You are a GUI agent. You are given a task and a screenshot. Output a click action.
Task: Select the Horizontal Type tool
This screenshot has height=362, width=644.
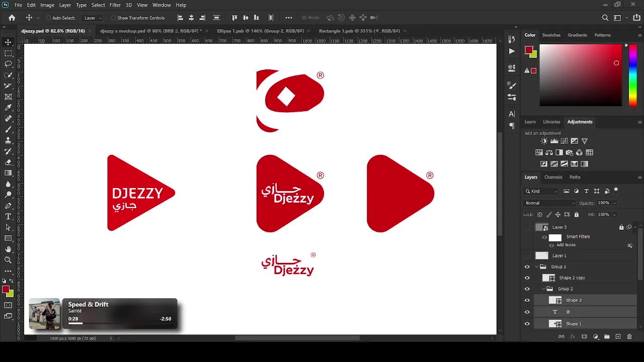[x=8, y=217]
